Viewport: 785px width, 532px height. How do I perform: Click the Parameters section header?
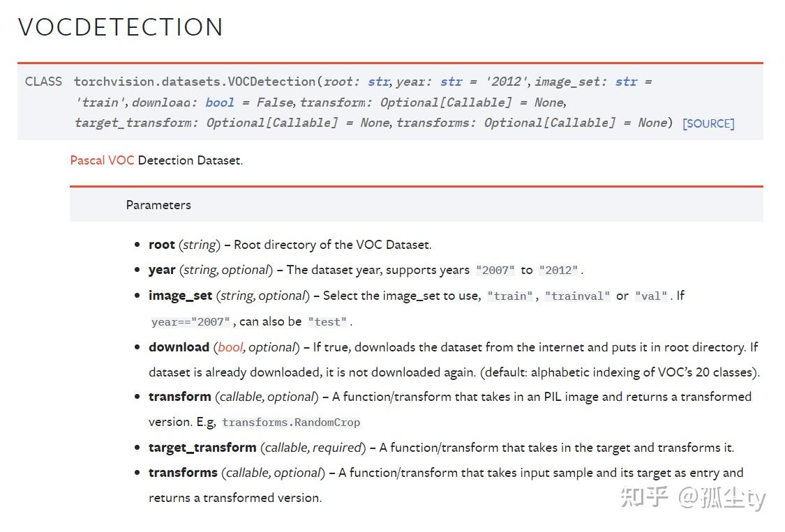[x=158, y=205]
